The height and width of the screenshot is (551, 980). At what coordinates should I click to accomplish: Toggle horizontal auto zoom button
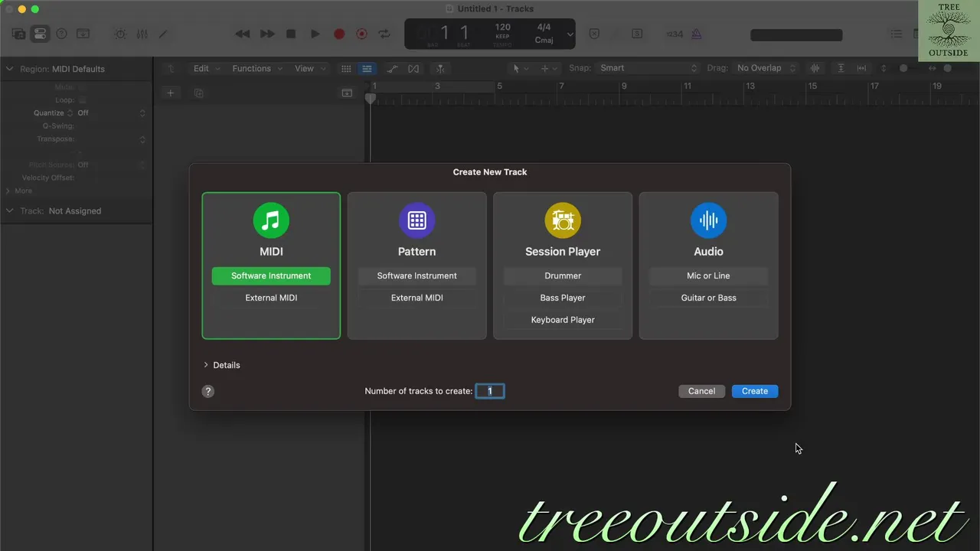(x=861, y=68)
